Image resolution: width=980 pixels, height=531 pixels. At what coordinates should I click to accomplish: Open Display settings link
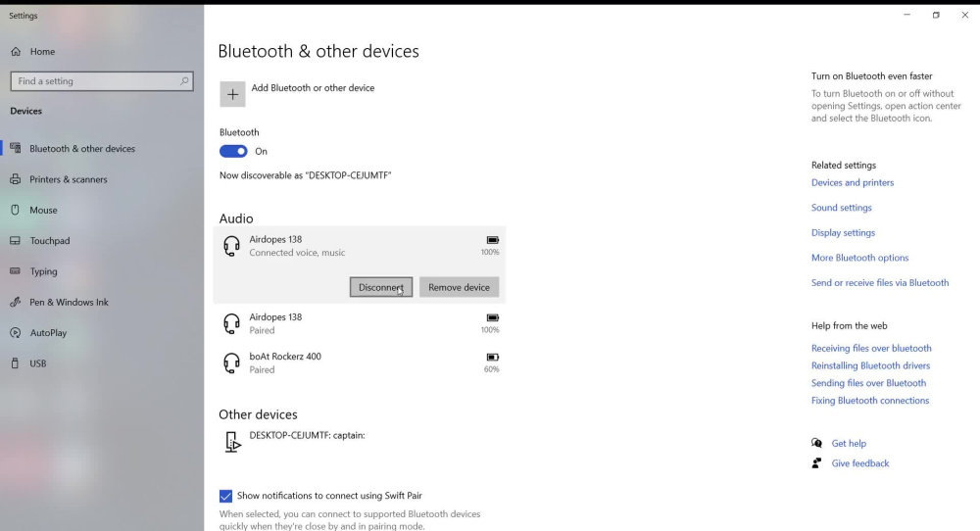tap(843, 232)
